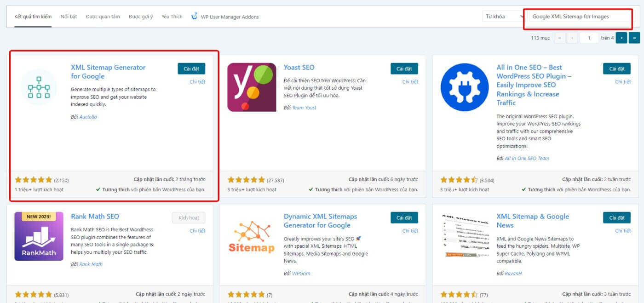Click '5 triệu+ lượt kích hoạt' text

pyautogui.click(x=252, y=189)
